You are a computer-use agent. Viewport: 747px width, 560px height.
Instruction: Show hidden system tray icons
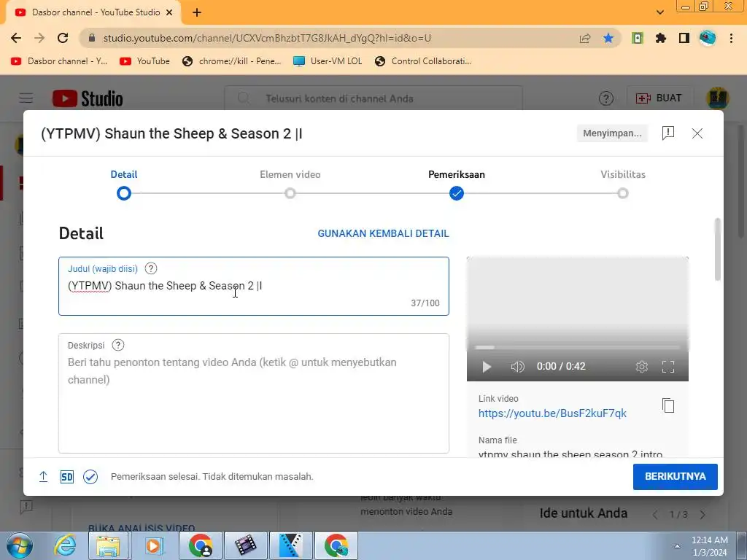(x=677, y=545)
